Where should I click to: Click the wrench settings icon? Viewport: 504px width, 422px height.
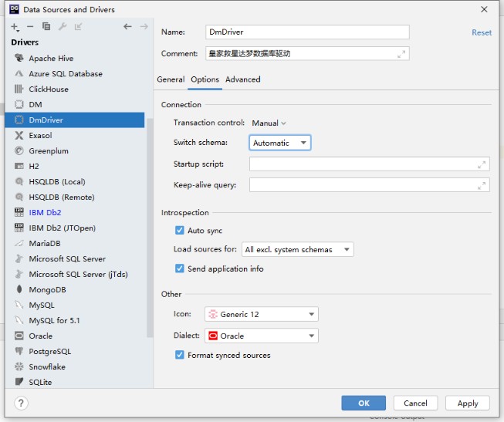coord(63,26)
